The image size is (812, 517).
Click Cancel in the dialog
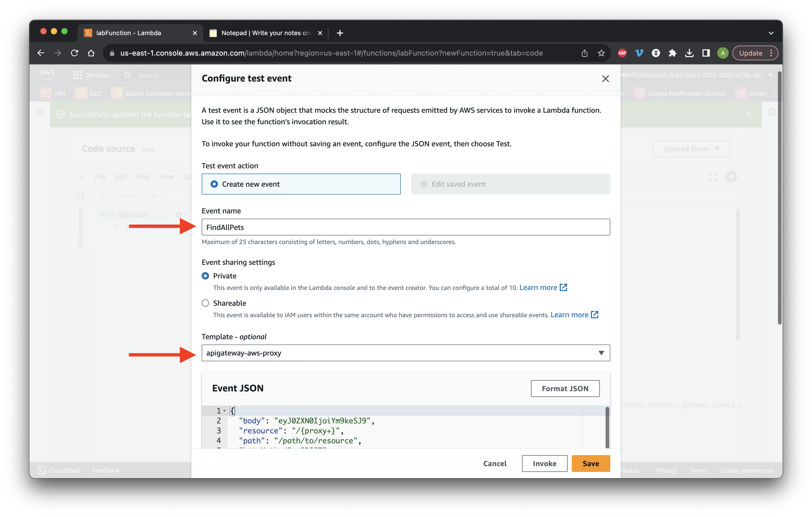(495, 464)
